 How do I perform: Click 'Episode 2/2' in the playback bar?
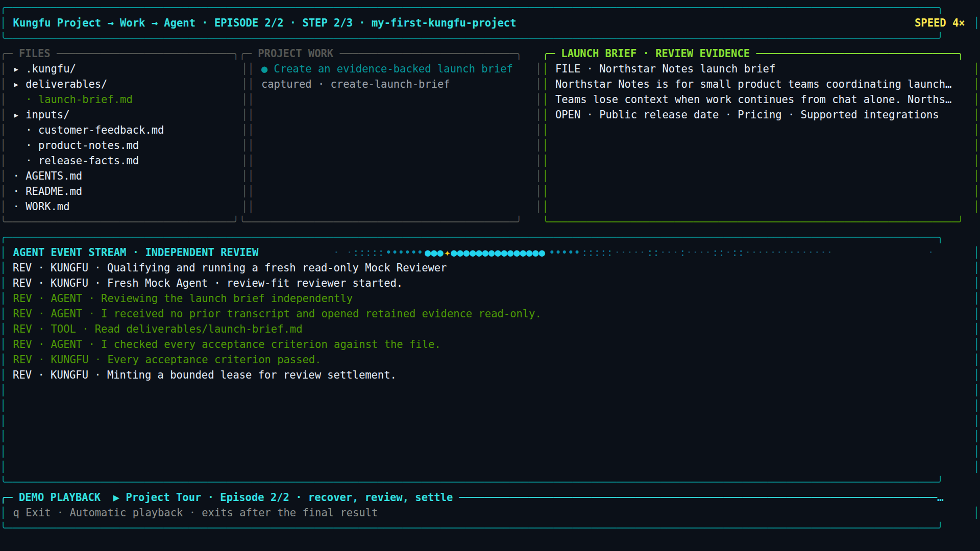coord(255,497)
